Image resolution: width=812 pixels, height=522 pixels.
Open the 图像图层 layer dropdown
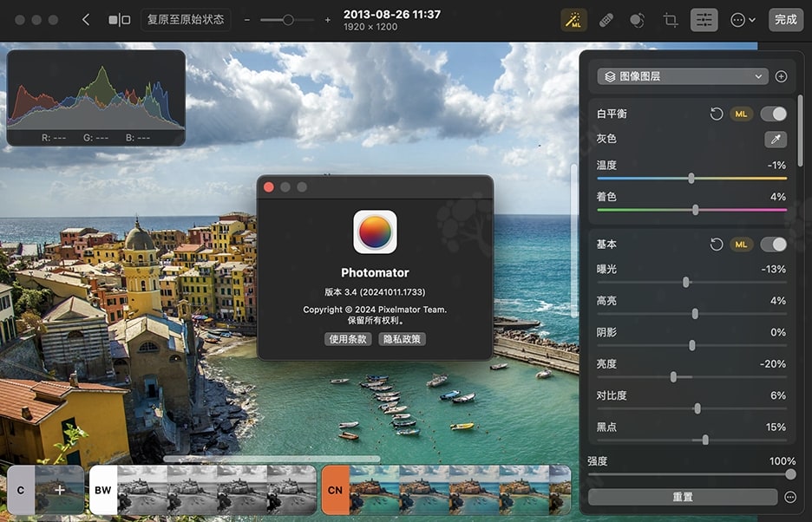pos(683,76)
